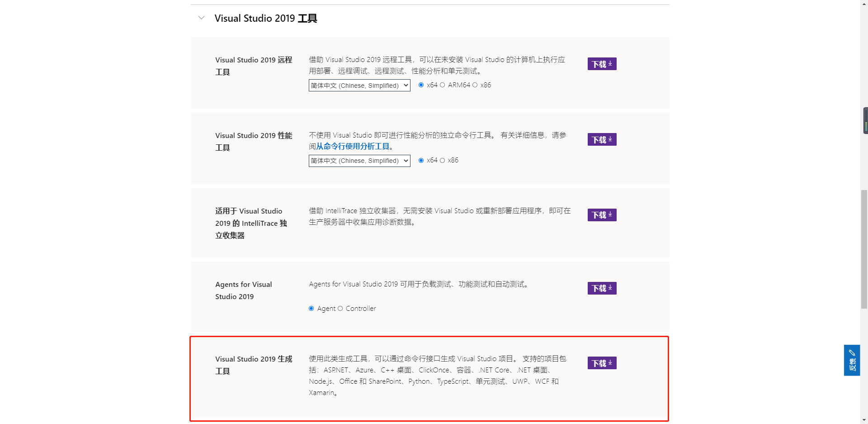Select the Agent radio option
Viewport: 868px width, 424px height.
(x=311, y=309)
